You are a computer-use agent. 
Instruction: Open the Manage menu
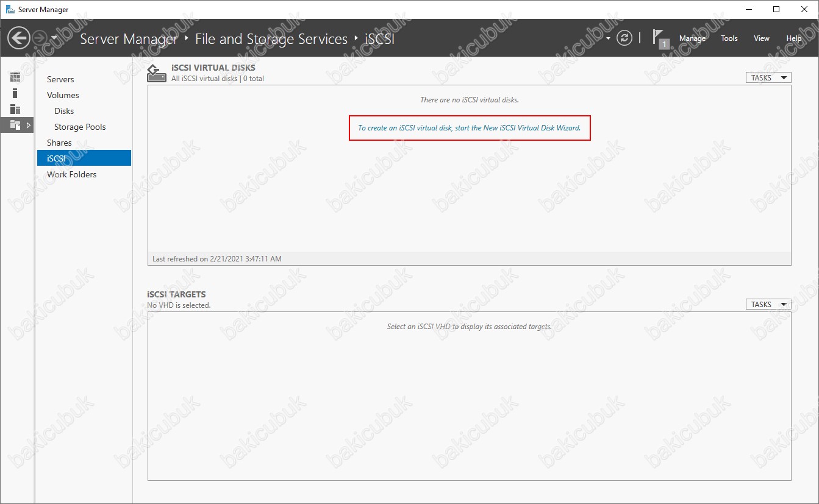(692, 38)
